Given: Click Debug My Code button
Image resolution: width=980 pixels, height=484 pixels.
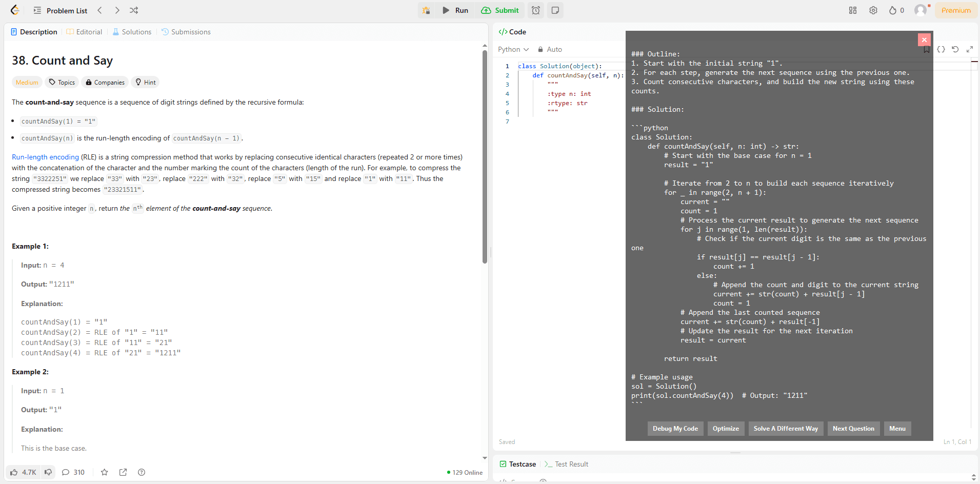Looking at the screenshot, I should point(675,429).
